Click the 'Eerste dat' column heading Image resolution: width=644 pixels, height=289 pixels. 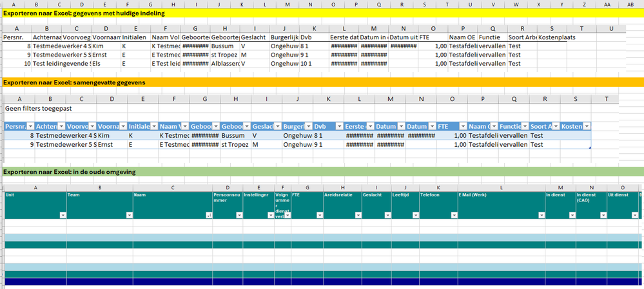coord(344,37)
